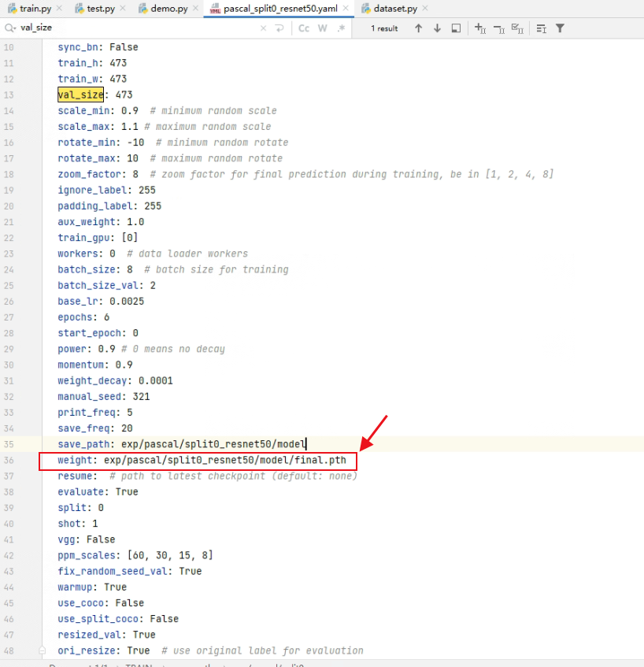Open search results in Find window
The height and width of the screenshot is (667, 644).
click(541, 28)
